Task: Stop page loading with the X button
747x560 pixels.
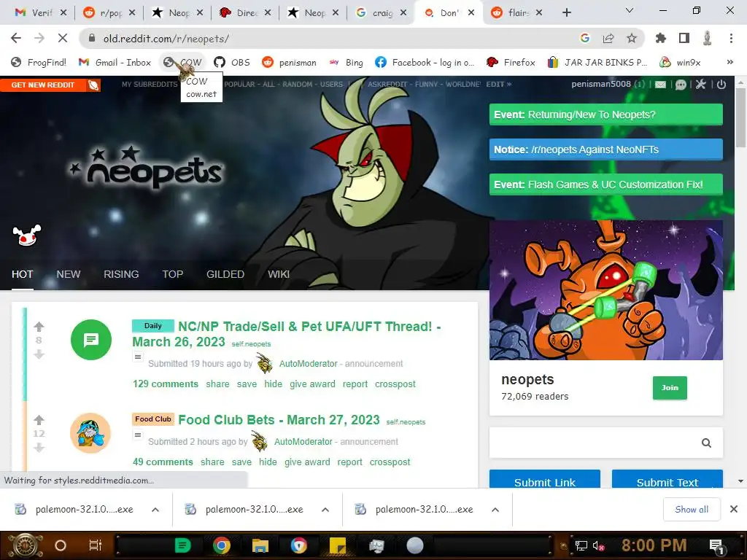Action: coord(63,38)
